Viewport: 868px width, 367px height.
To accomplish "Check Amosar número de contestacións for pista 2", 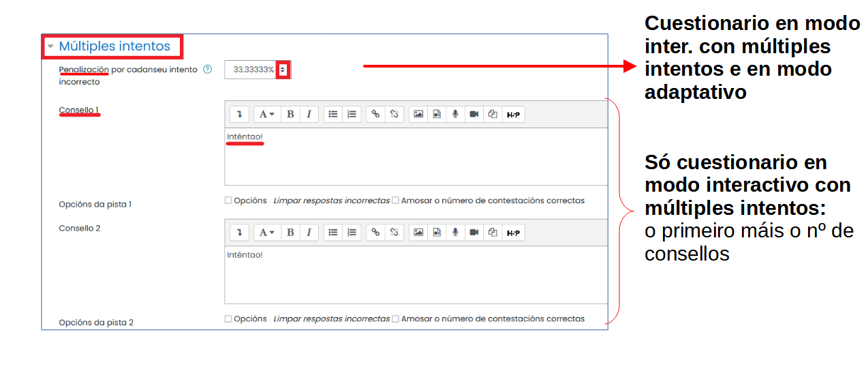I will point(396,319).
